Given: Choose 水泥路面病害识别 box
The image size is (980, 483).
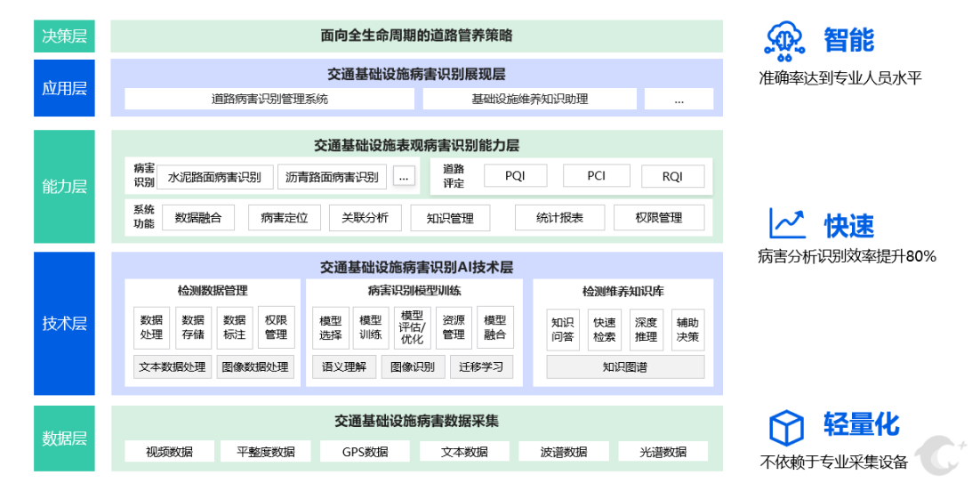Looking at the screenshot, I should [215, 176].
